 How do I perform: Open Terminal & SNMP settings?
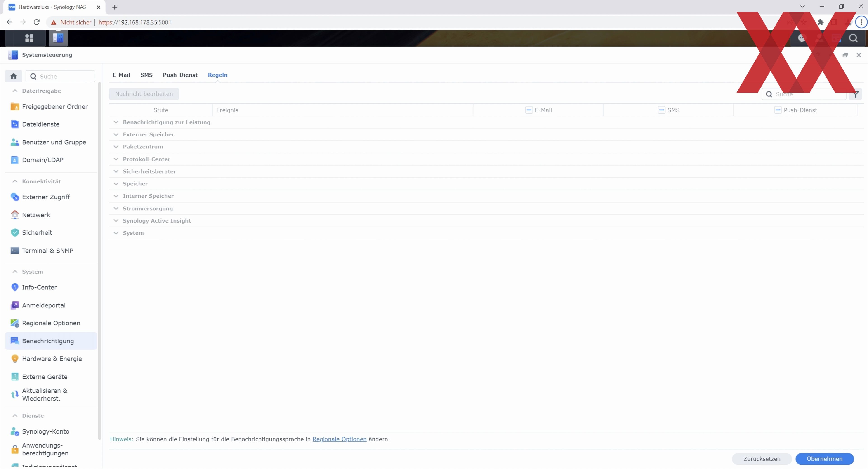tap(51, 251)
